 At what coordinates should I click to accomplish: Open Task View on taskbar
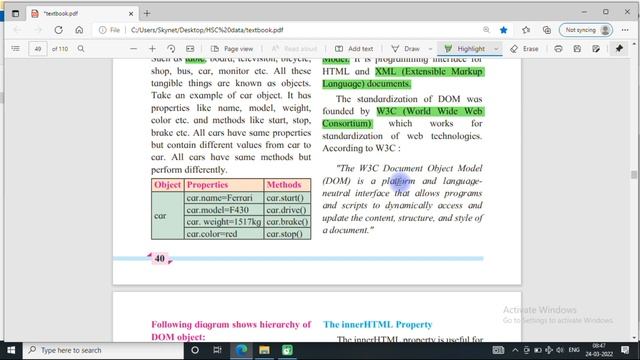(217, 350)
